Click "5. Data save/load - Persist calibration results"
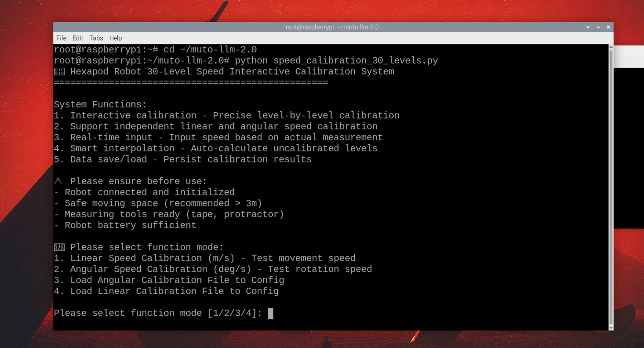 click(183, 159)
